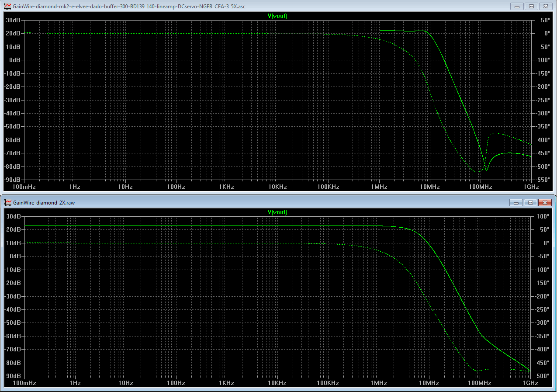Click 1Hz frequency label in diamond-2X.raw plot

75,383
